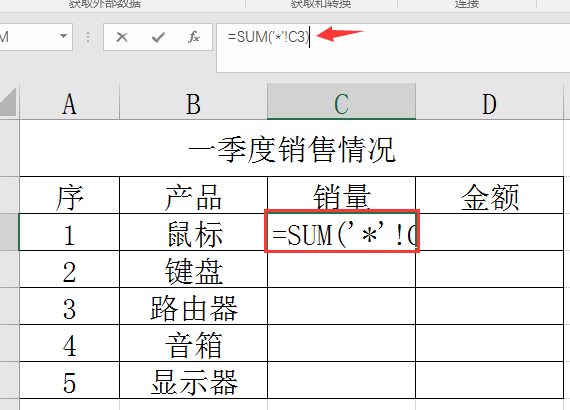Select the title cell 一季度销售情况
The height and width of the screenshot is (410, 570).
[292, 149]
